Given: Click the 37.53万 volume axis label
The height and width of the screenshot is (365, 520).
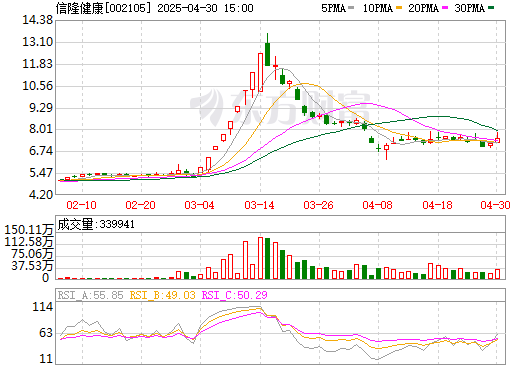Looking at the screenshot, I should click(x=32, y=266).
